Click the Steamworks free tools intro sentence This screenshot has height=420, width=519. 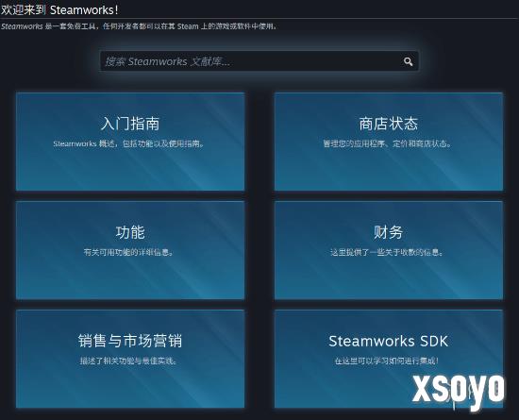pyautogui.click(x=139, y=26)
